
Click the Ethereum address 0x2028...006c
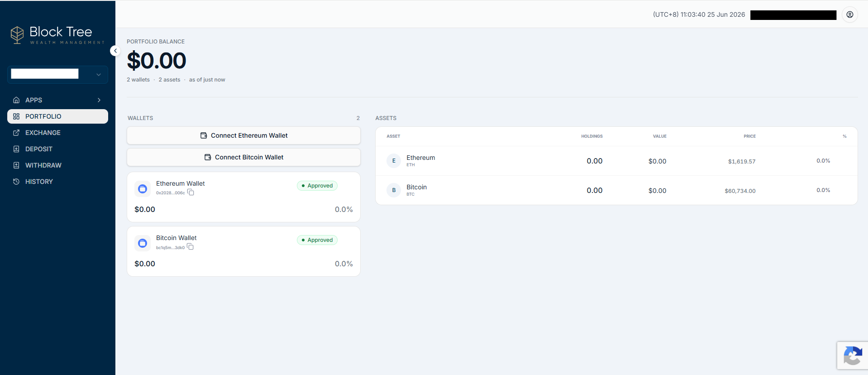pos(170,193)
